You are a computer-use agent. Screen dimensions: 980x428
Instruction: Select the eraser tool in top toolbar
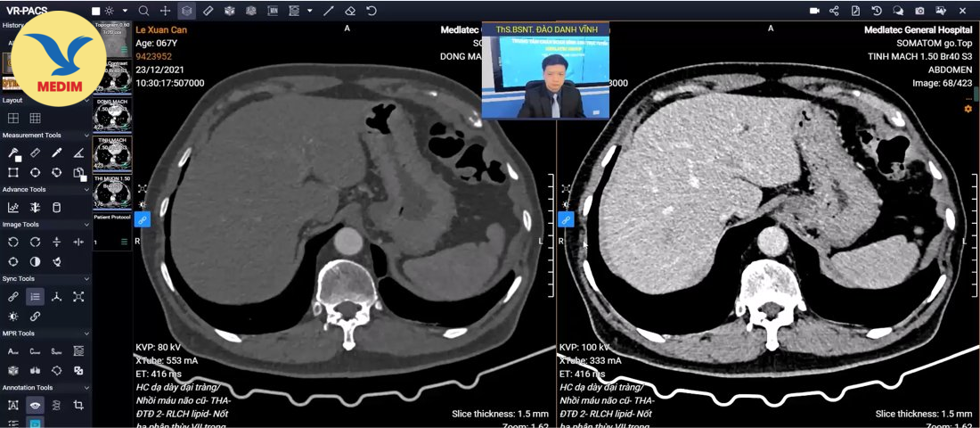[350, 11]
